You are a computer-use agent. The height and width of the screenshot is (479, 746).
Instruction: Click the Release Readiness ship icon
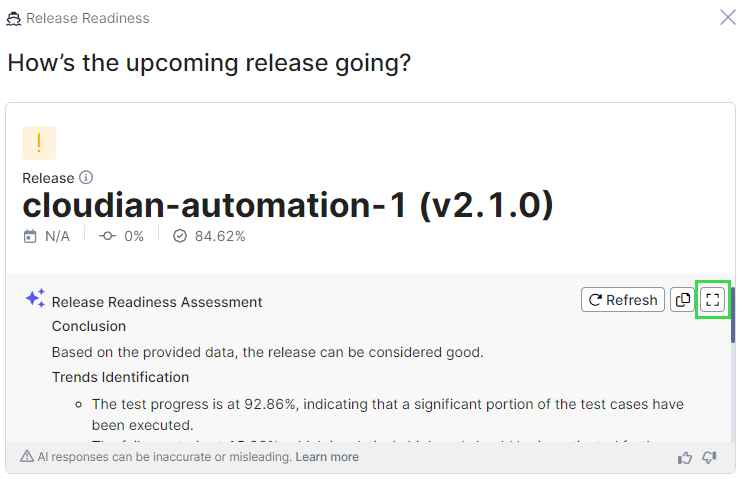14,18
